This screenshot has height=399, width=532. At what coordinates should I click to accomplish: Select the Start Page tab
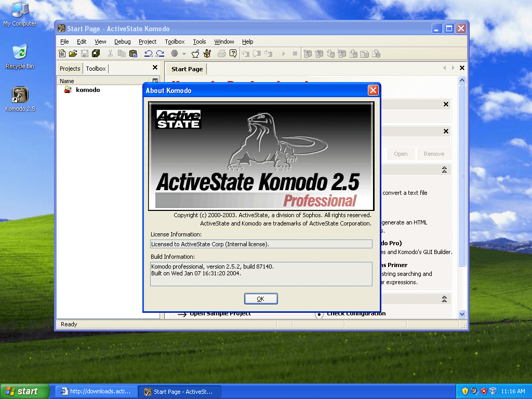[187, 69]
